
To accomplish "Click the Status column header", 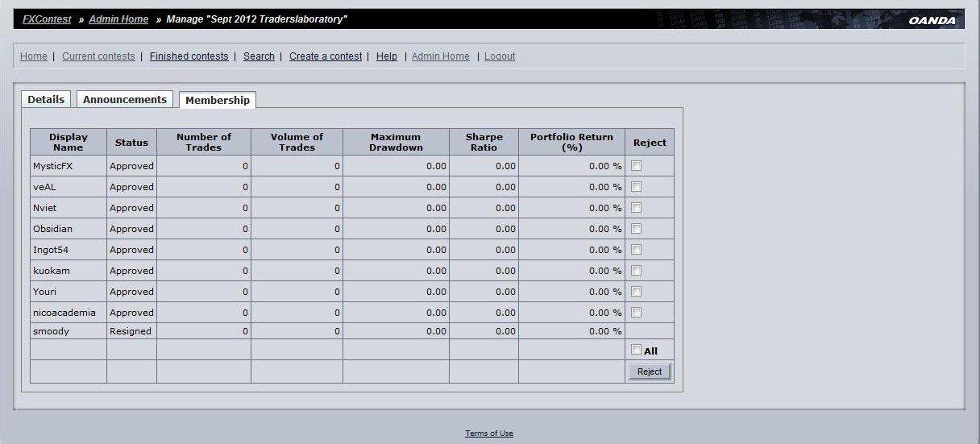I will [131, 142].
